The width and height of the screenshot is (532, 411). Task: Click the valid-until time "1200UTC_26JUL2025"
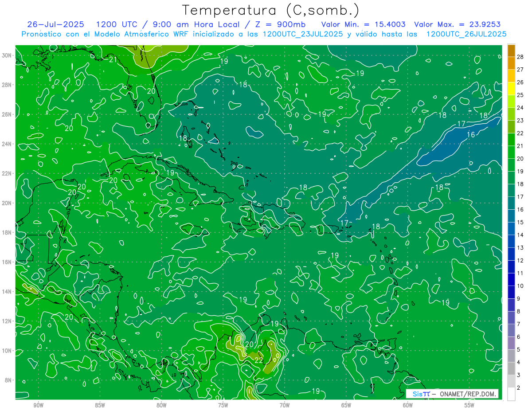(466, 34)
